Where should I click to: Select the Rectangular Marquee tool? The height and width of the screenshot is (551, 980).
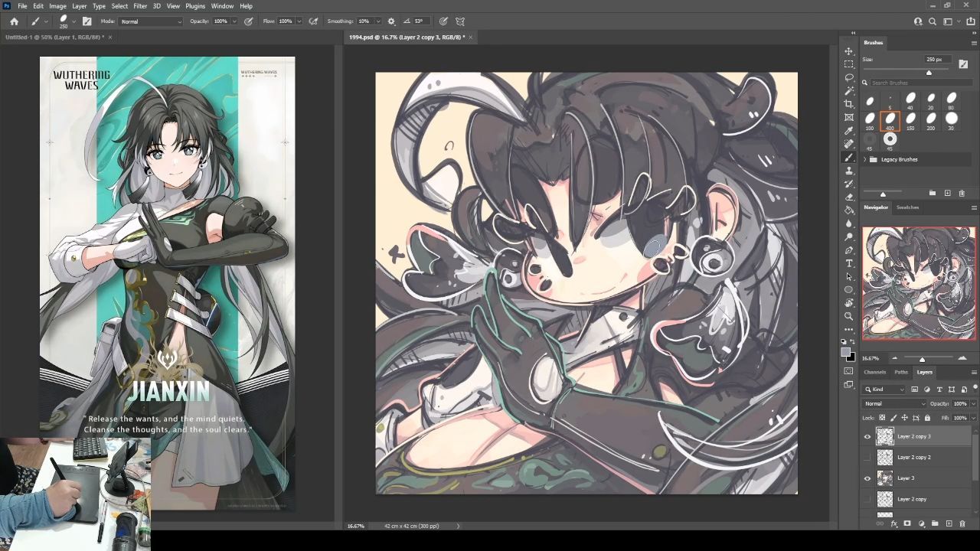coord(849,64)
